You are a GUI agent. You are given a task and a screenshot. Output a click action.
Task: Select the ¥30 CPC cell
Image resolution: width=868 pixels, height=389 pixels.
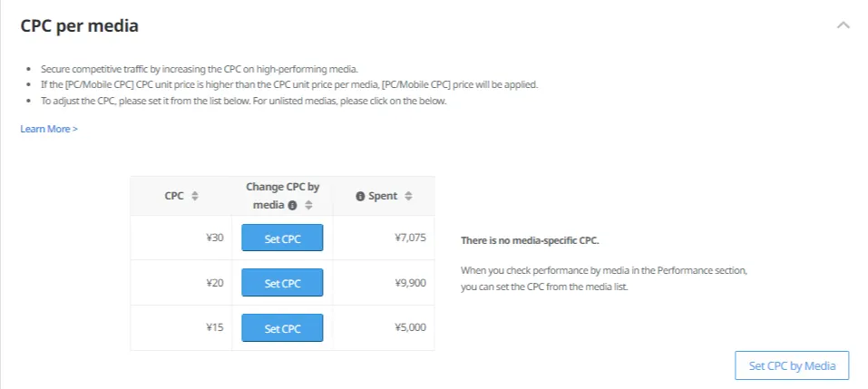click(x=213, y=238)
